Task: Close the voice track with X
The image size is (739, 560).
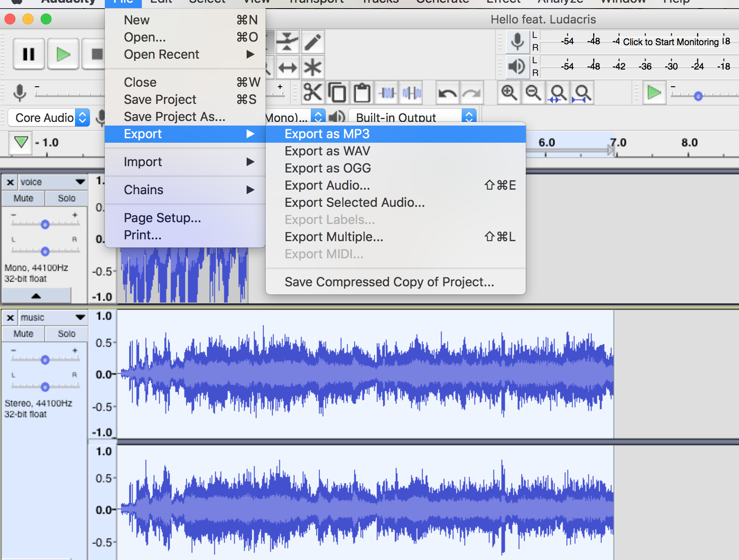Action: (10, 182)
